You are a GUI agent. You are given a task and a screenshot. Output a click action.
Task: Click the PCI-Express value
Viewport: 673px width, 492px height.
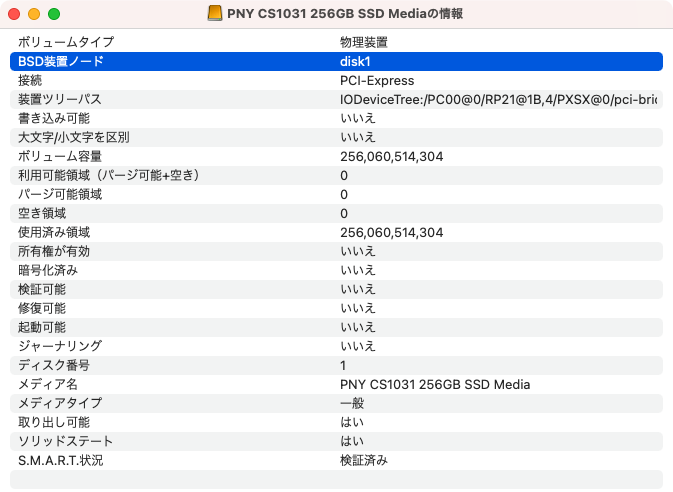[x=377, y=80]
